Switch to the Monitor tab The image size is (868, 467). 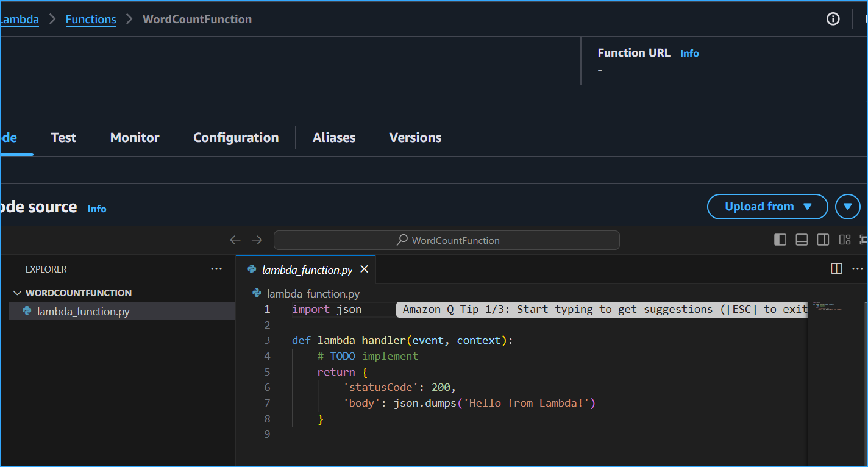pyautogui.click(x=134, y=137)
